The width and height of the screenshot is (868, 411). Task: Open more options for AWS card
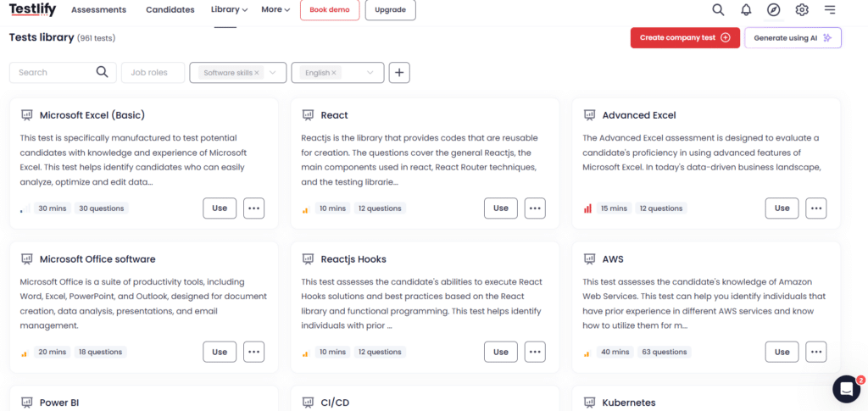click(816, 352)
